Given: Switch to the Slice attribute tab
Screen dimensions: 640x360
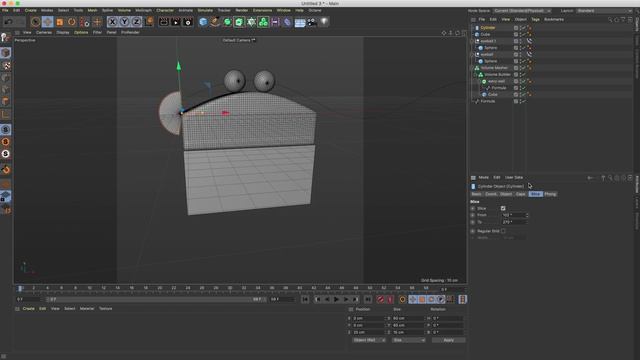Looking at the screenshot, I should click(535, 194).
